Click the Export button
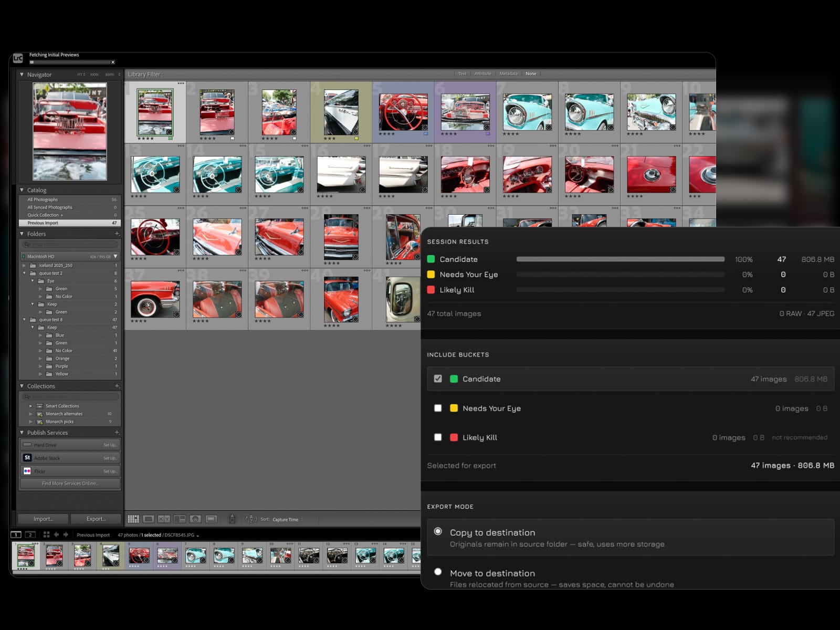Image resolution: width=840 pixels, height=630 pixels. click(x=96, y=519)
